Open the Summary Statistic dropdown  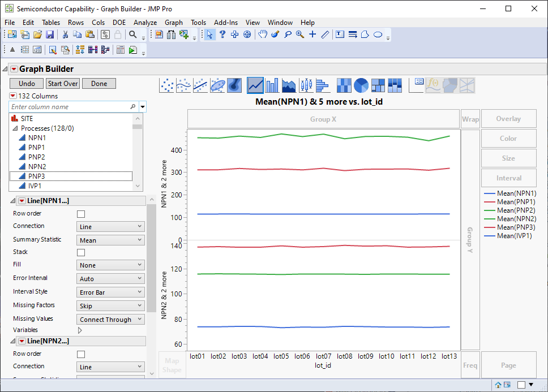110,240
